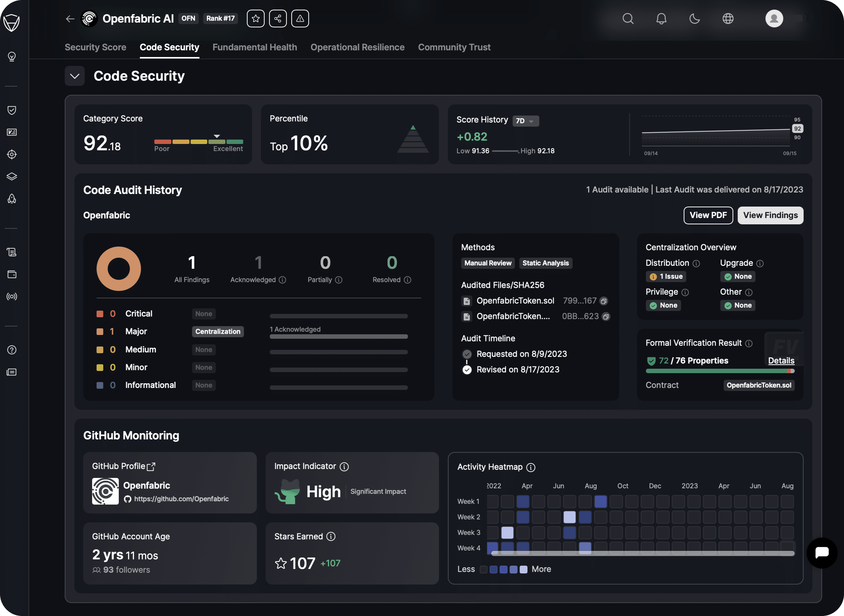The width and height of the screenshot is (844, 616).
Task: Open the GitHub Profile external link icon
Action: (151, 467)
